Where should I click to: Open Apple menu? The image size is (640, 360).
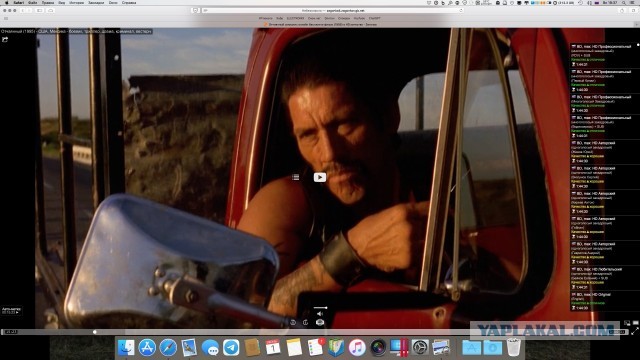7,2
